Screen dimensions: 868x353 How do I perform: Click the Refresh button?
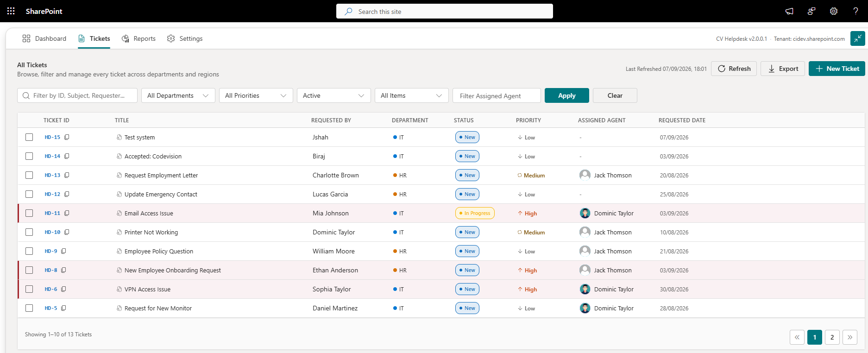(x=734, y=69)
